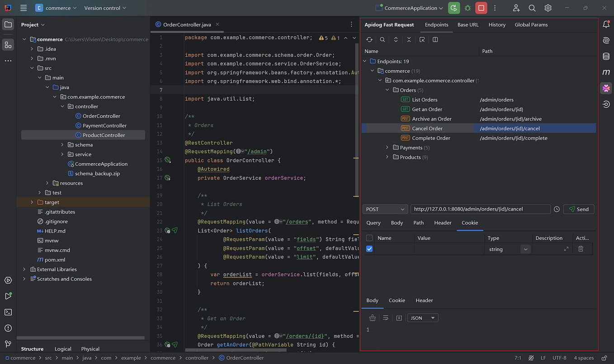614x364 pixels.
Task: Open the Terminal tool window icon
Action: pyautogui.click(x=8, y=312)
